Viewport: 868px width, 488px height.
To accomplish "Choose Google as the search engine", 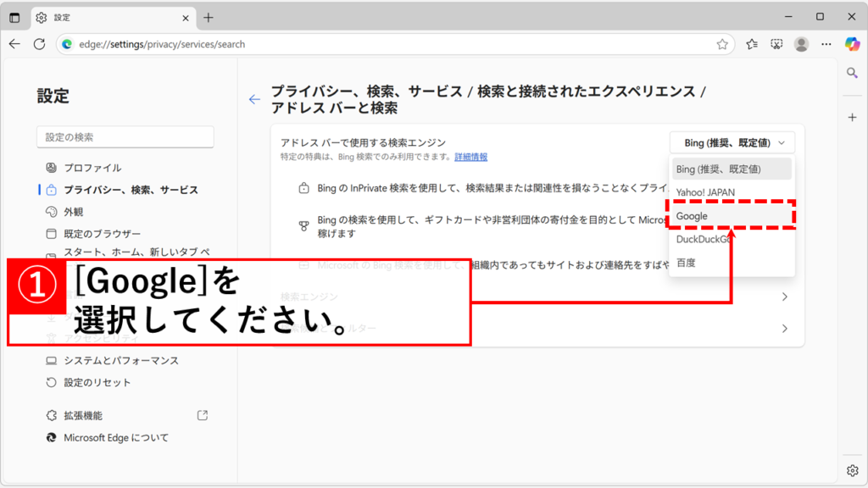I will (732, 216).
